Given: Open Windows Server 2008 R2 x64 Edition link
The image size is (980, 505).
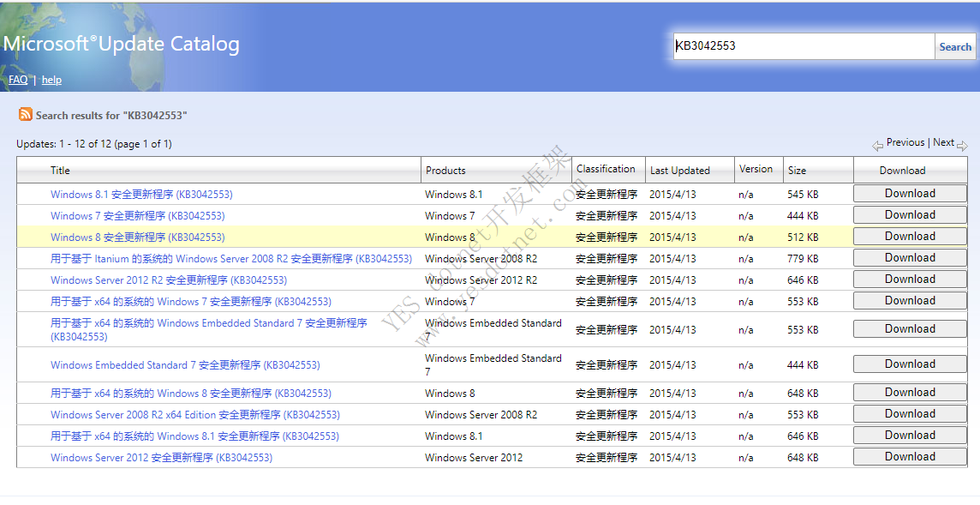Looking at the screenshot, I should [x=195, y=415].
